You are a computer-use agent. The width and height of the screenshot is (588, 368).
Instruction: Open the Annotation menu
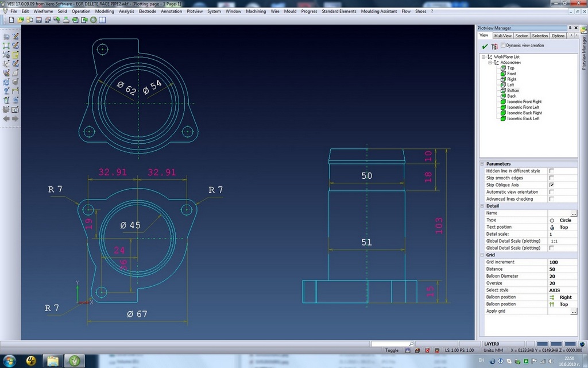click(171, 11)
